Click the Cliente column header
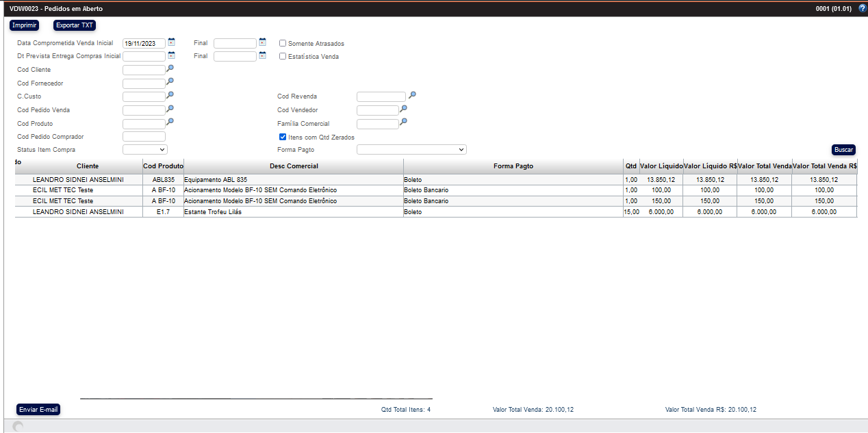Screen dimensions: 868x433 88,166
